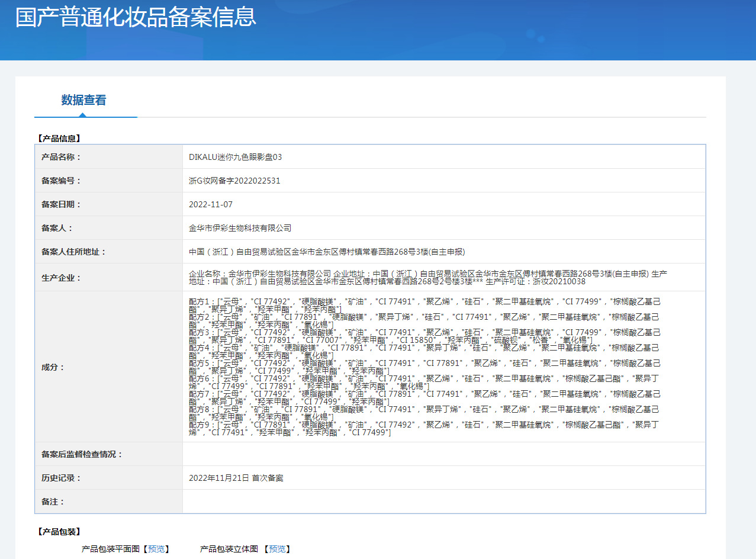
Task: Click the 配方9 ingredient line
Action: 424,428
